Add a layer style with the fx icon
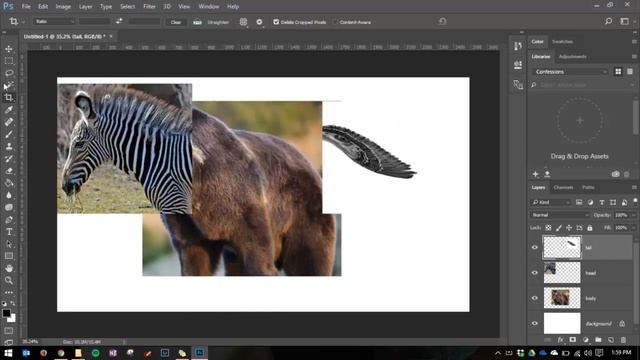The image size is (640, 360). coord(560,340)
